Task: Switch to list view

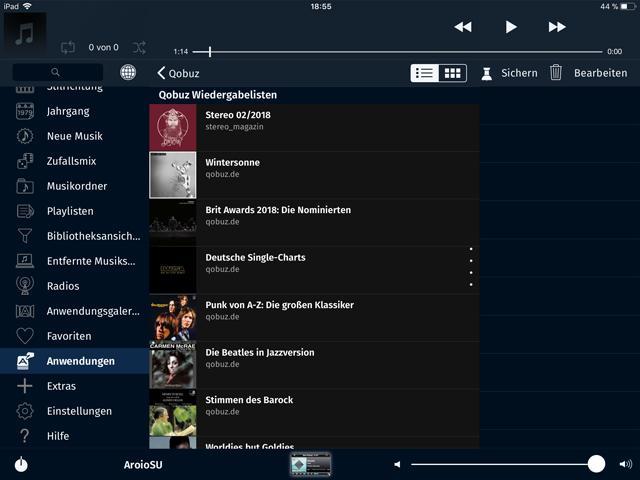Action: click(424, 73)
